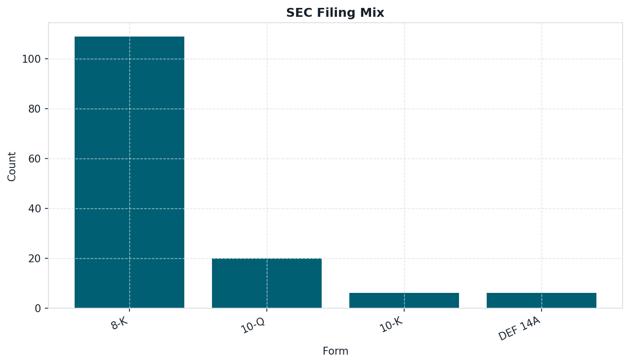Screen dimensions: 630x364
Task: Click the y-axis tick label 20
Action: 35,258
